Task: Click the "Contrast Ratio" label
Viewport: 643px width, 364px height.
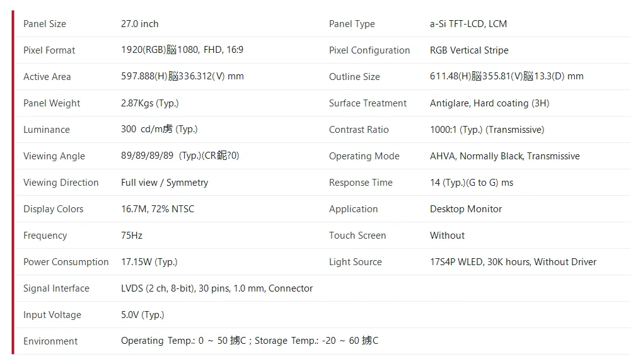Action: (x=359, y=130)
